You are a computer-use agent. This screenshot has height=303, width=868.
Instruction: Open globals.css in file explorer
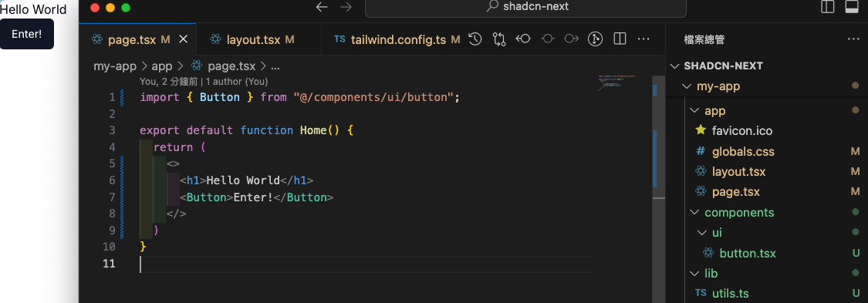pos(743,151)
